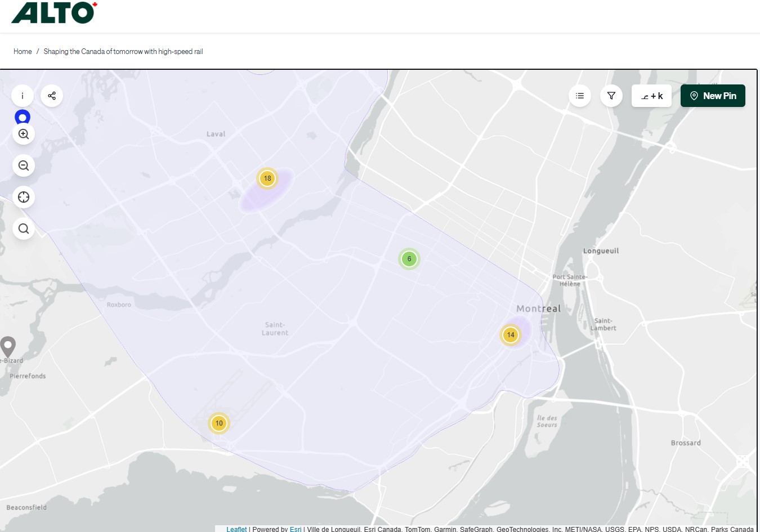Open the map info panel
This screenshot has width=760, height=532.
coord(23,96)
